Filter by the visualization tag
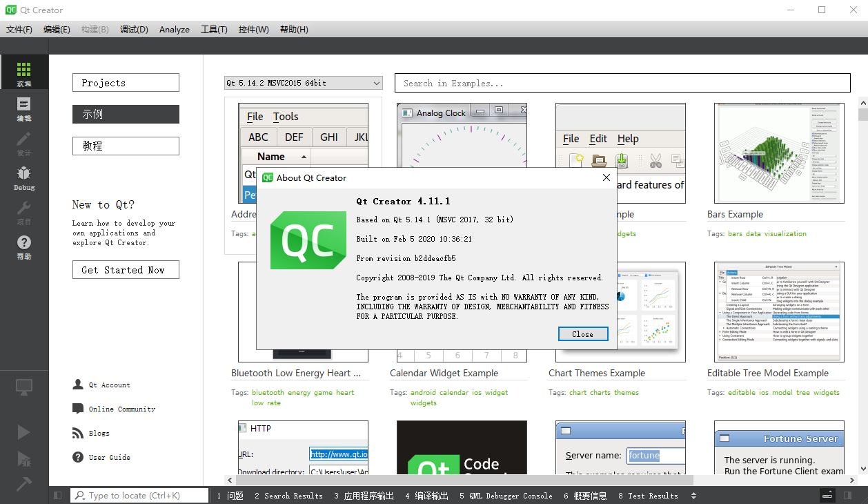This screenshot has width=868, height=504. click(785, 233)
